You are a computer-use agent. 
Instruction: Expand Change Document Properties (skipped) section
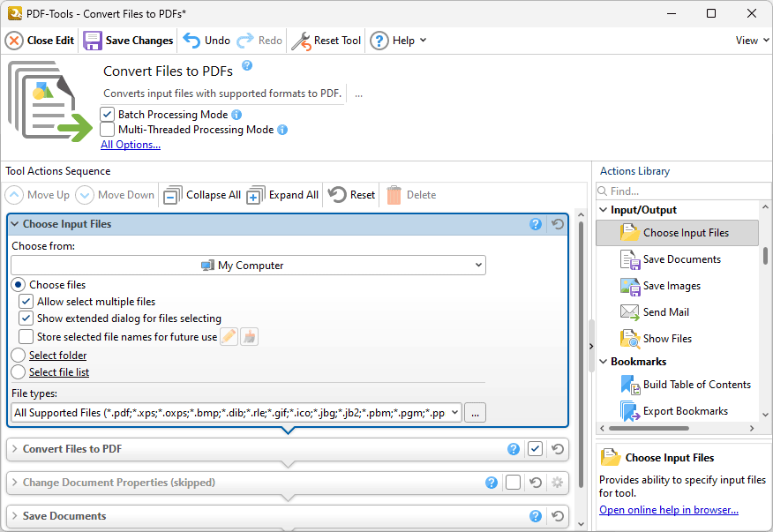tap(15, 483)
